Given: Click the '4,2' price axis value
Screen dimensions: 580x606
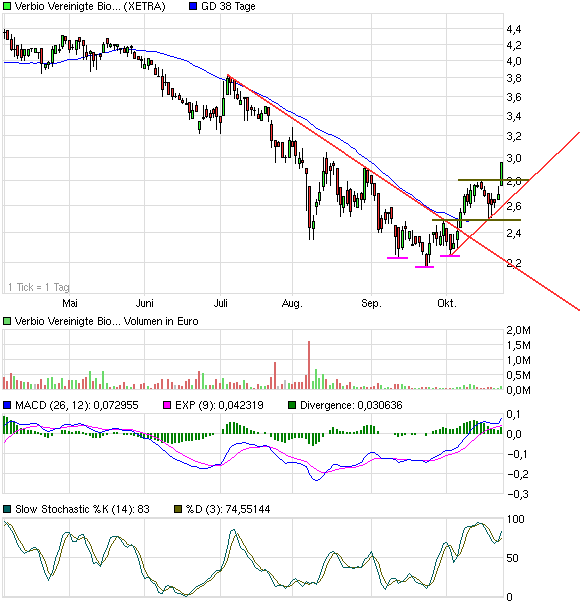Looking at the screenshot, I should (514, 45).
